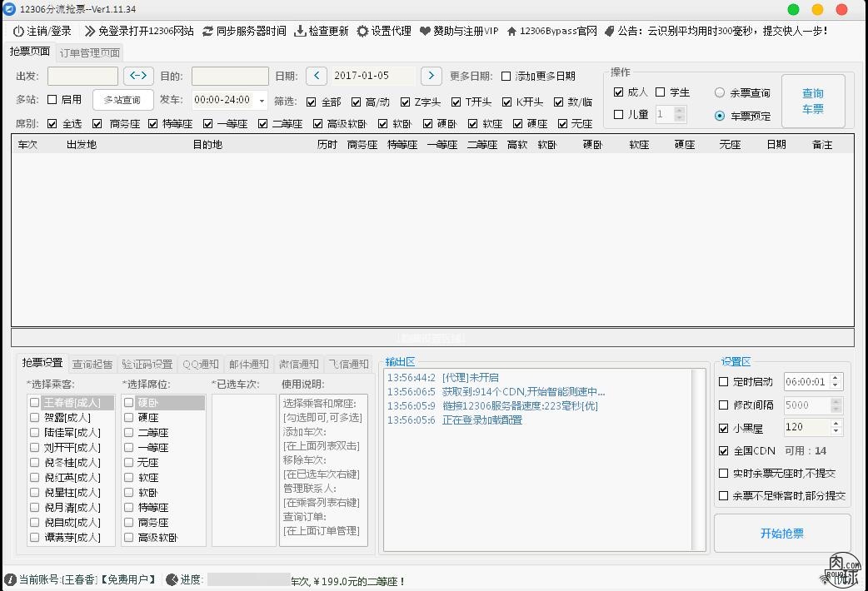Click the 查询车票 button
The image size is (868, 591).
(x=812, y=100)
